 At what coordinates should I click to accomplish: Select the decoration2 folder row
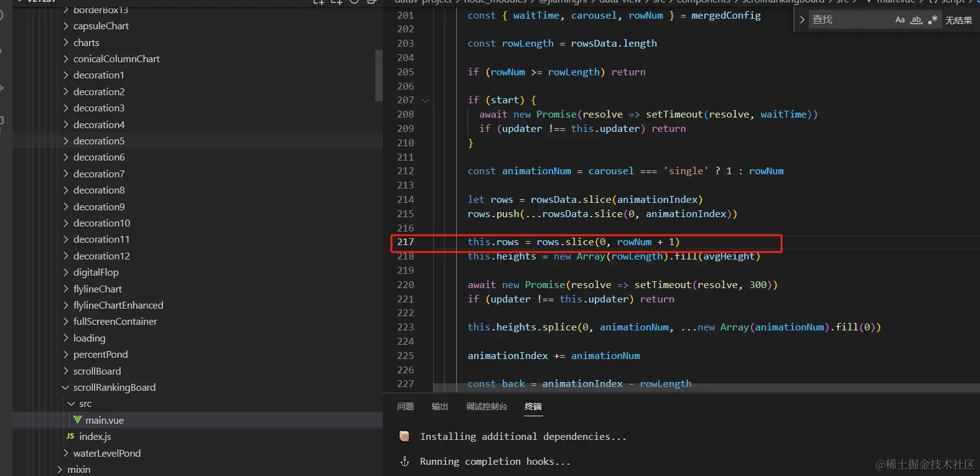197,91
